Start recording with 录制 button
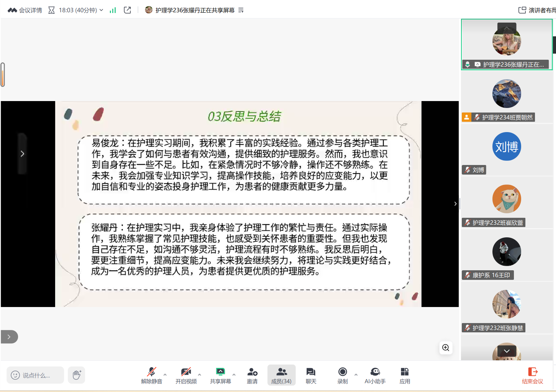Image resolution: width=556 pixels, height=392 pixels. 342,375
